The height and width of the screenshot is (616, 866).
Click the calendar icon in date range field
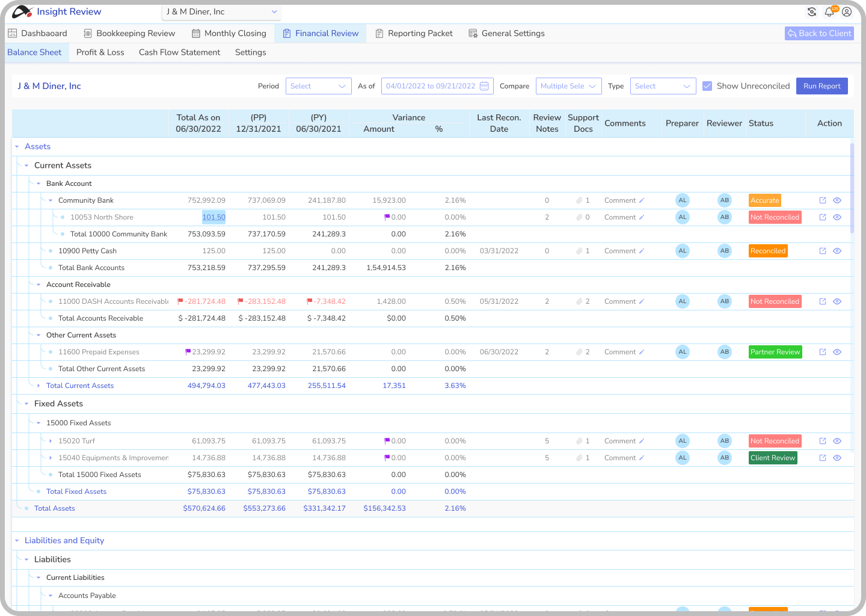[484, 86]
